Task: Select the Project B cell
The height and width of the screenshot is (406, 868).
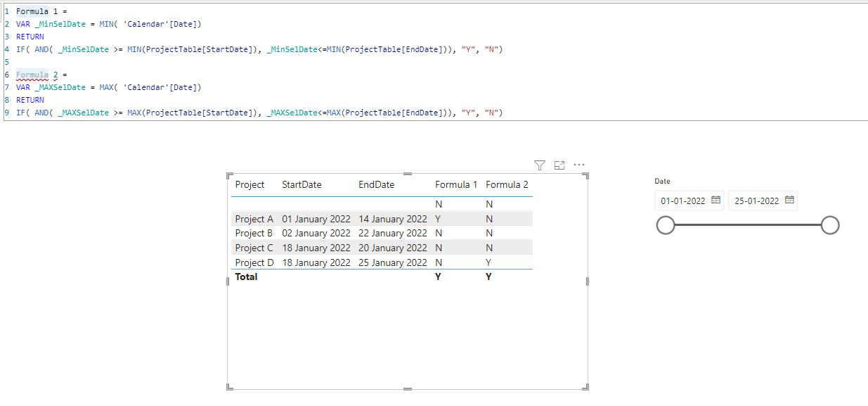Action: tap(254, 233)
